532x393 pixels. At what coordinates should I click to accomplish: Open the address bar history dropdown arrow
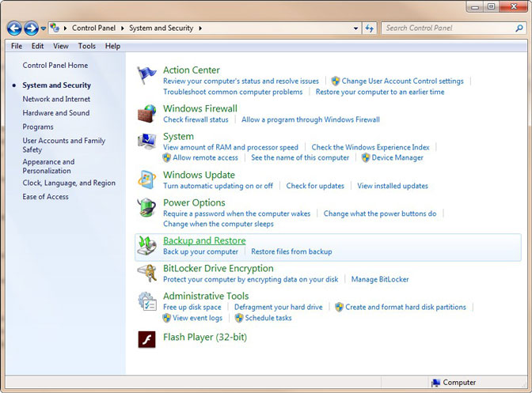click(x=355, y=28)
